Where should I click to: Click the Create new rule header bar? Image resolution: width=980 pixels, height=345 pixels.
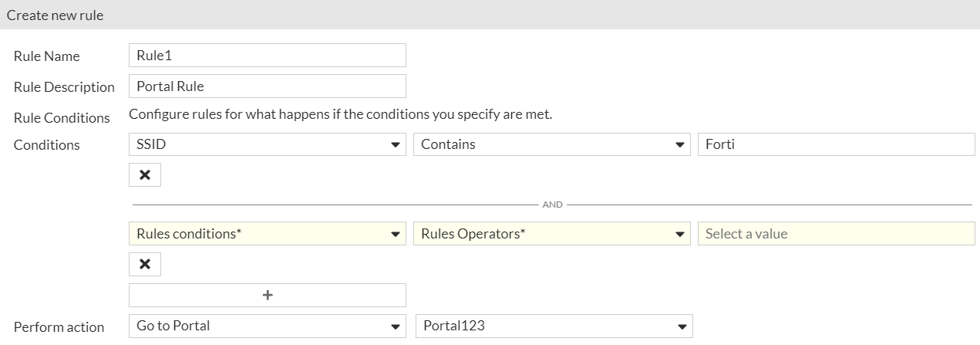(490, 15)
